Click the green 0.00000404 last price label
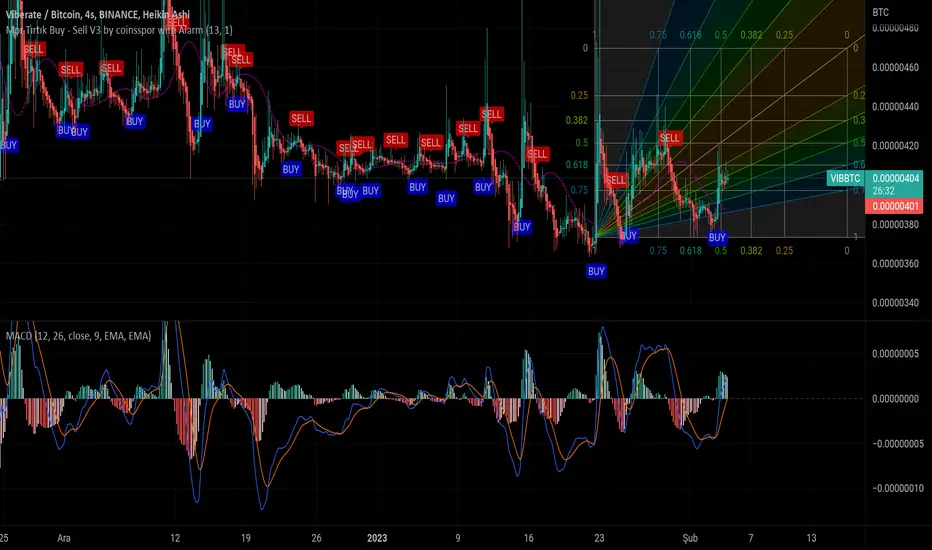The width and height of the screenshot is (932, 550). point(895,178)
